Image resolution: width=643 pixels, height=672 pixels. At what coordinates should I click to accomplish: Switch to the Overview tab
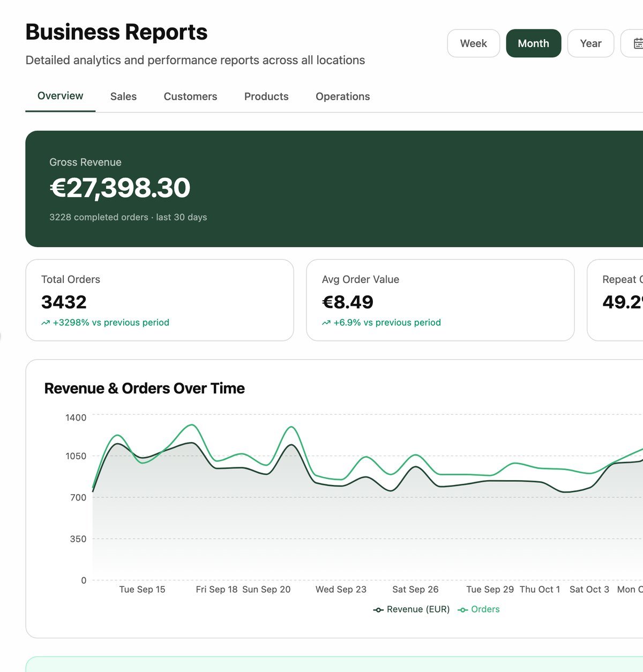[61, 96]
